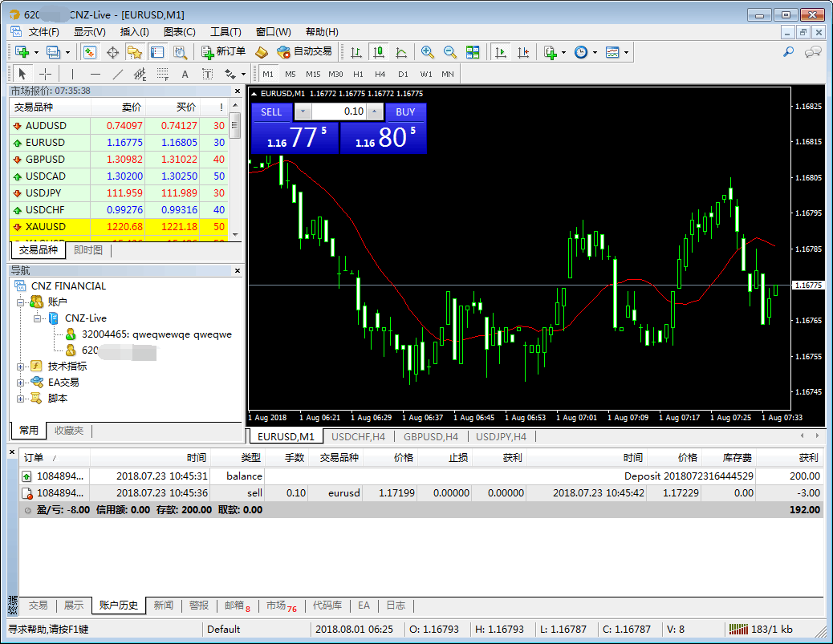The width and height of the screenshot is (833, 644).
Task: Toggle the Navigator folder-star icon
Action: [134, 52]
